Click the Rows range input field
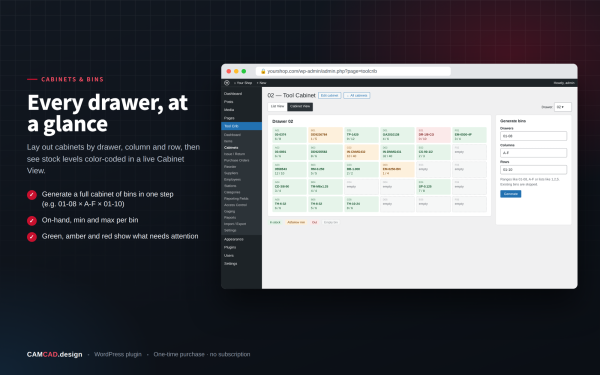This screenshot has height=375, width=600. click(x=533, y=170)
